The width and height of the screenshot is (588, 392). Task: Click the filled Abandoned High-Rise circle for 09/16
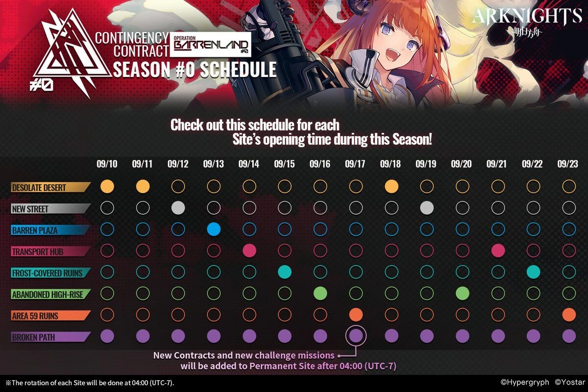click(x=320, y=293)
